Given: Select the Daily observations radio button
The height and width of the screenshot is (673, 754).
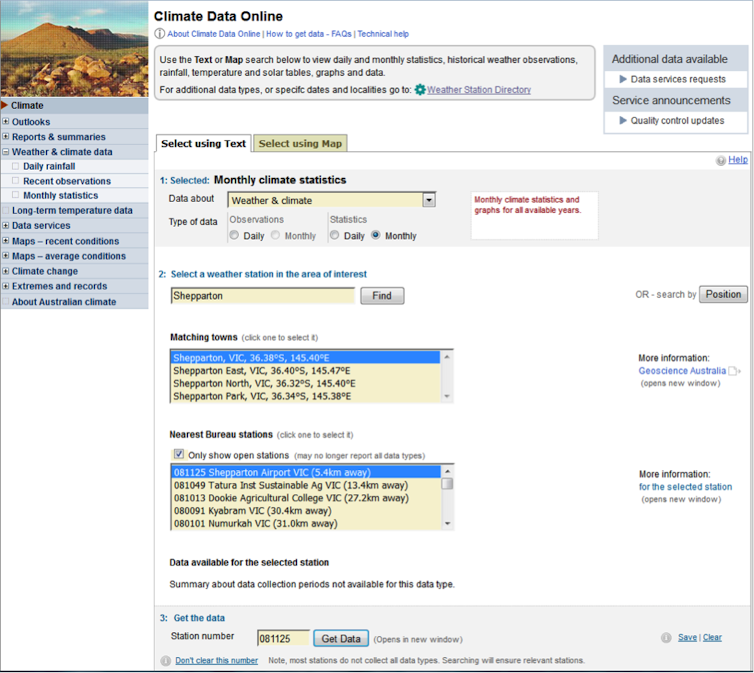Looking at the screenshot, I should pos(235,236).
